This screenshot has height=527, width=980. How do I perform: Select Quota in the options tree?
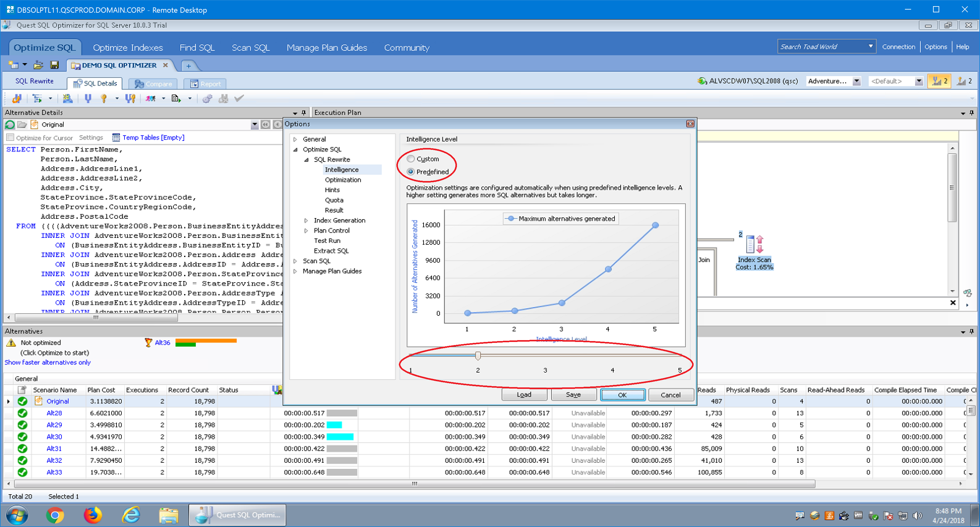[x=334, y=200]
